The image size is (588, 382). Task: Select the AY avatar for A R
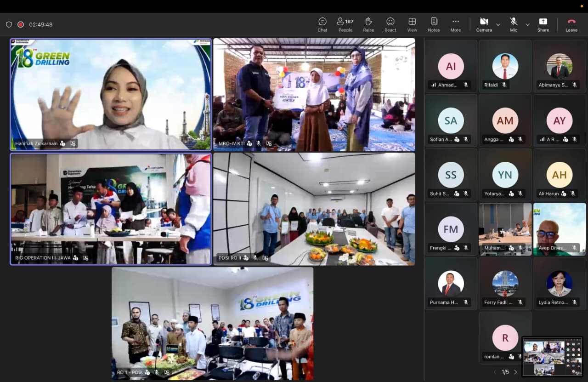tap(560, 120)
